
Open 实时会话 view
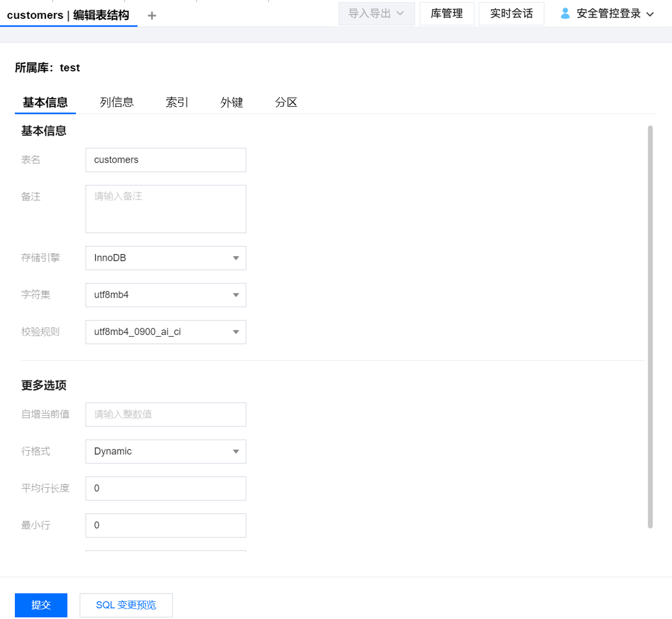click(511, 14)
